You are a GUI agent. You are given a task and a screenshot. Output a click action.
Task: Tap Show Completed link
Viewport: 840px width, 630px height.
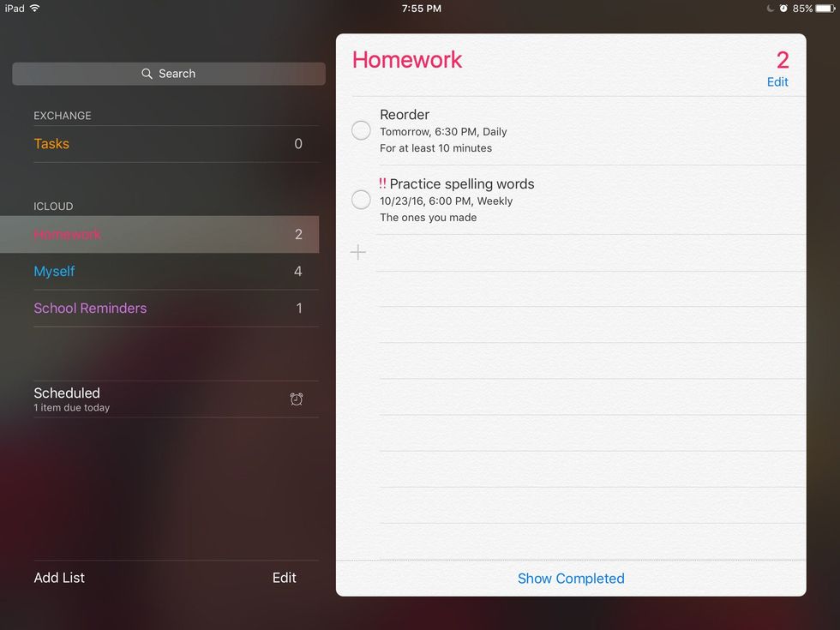(571, 579)
